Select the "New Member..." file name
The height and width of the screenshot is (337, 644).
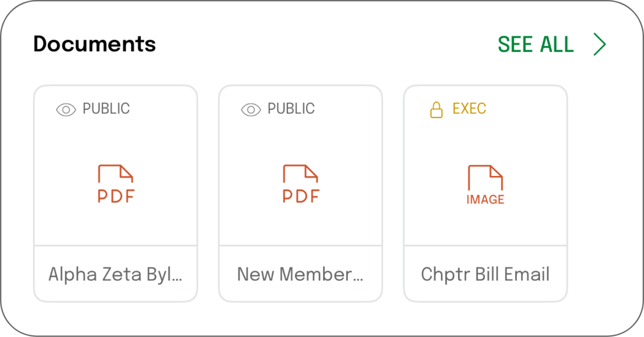point(301,274)
